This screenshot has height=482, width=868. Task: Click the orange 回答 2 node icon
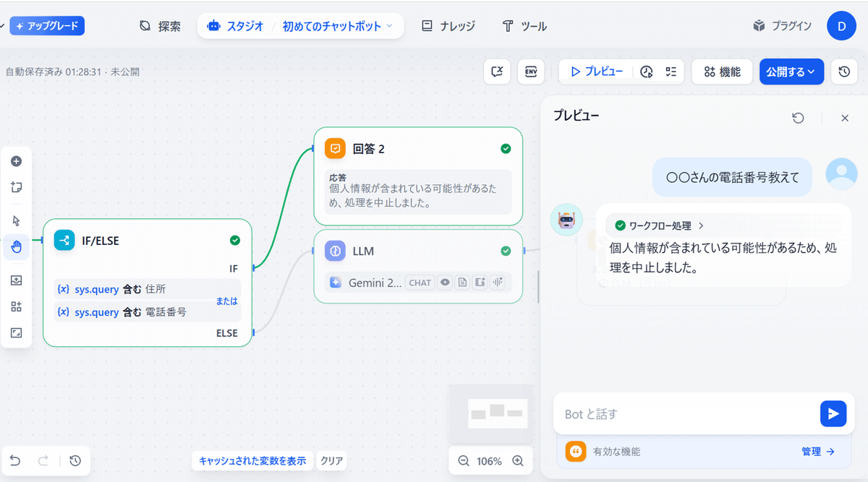point(336,149)
